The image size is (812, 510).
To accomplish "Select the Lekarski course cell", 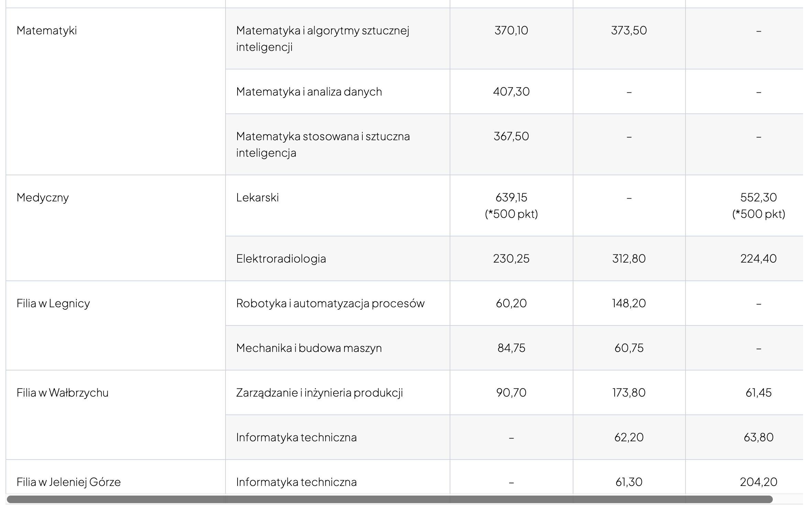I will point(257,198).
